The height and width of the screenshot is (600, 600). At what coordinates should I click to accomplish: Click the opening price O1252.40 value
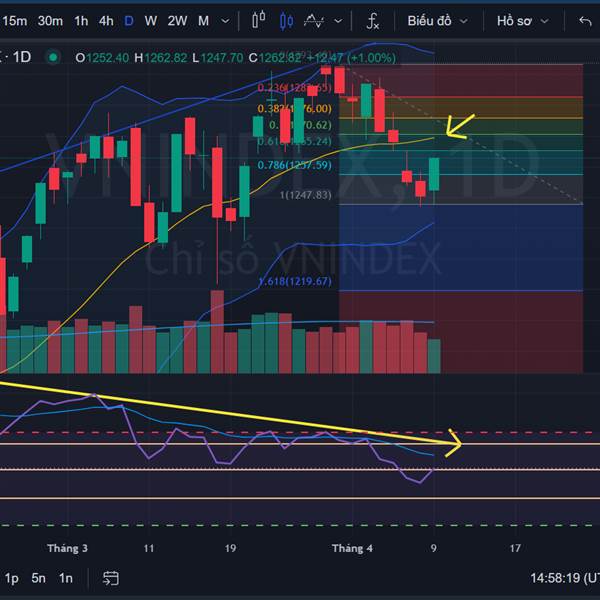point(102,58)
